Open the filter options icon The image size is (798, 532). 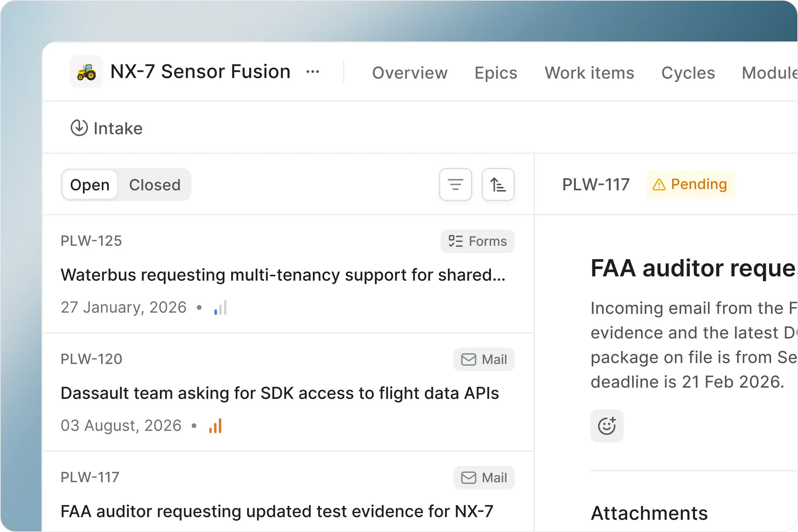point(455,184)
